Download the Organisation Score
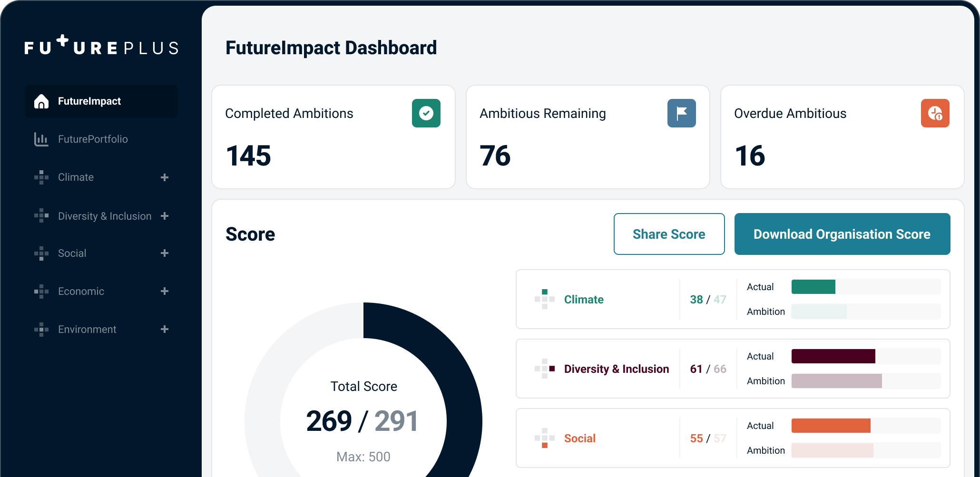Viewport: 980px width, 477px height. coord(842,234)
